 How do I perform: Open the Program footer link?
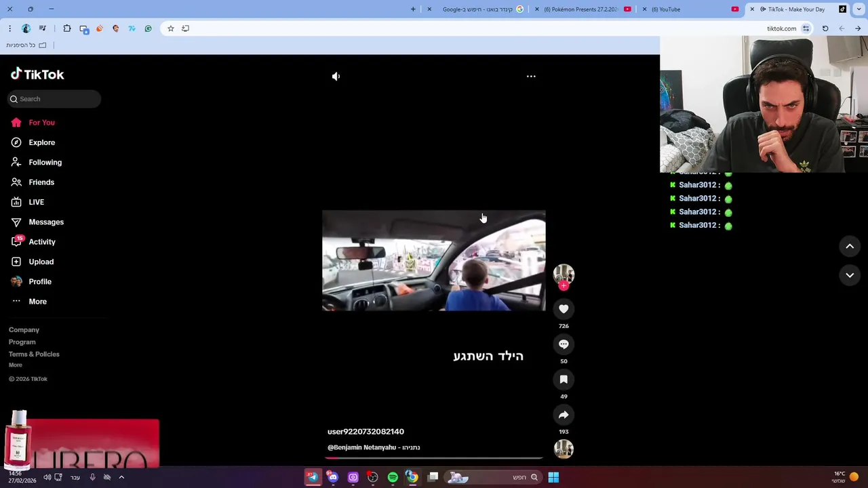point(22,342)
